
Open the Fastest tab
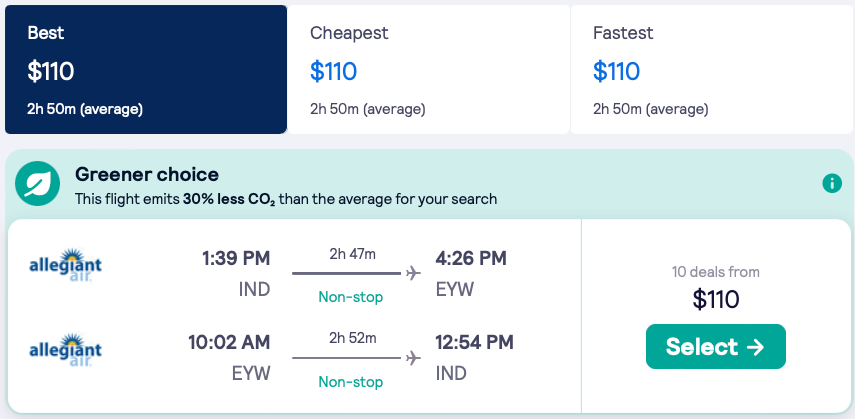pos(711,69)
